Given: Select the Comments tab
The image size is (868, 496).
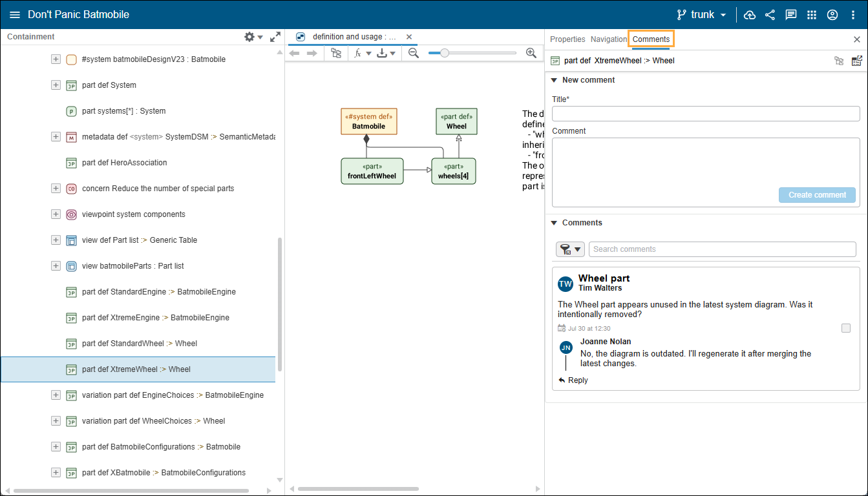Looking at the screenshot, I should point(651,39).
